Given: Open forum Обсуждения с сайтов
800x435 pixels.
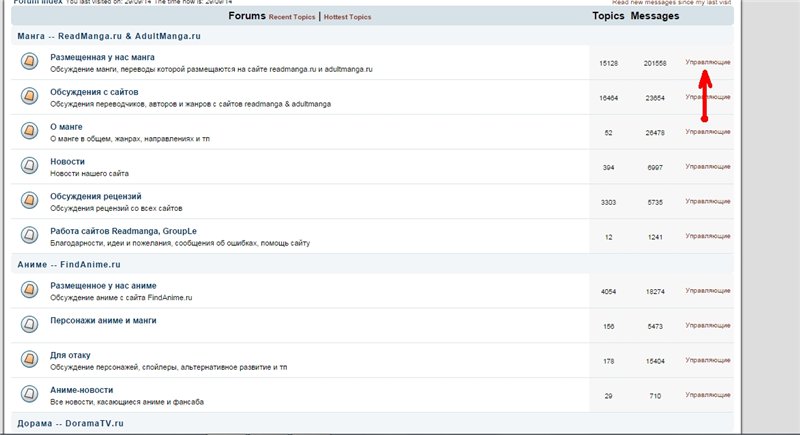Looking at the screenshot, I should (x=94, y=92).
